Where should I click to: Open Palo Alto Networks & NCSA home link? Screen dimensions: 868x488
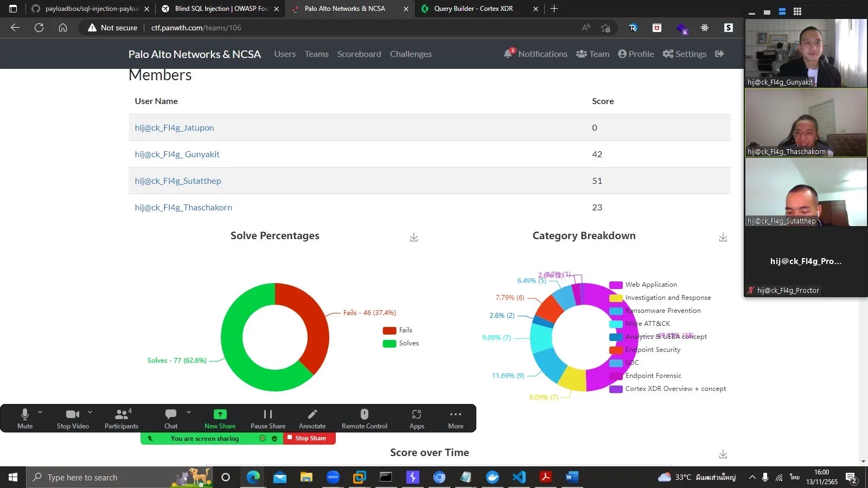(x=195, y=54)
